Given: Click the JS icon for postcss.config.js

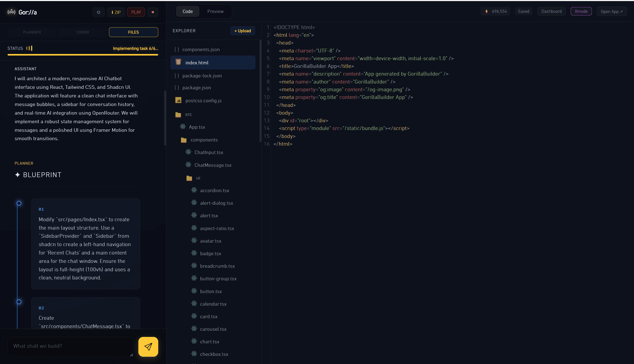Looking at the screenshot, I should point(178,100).
